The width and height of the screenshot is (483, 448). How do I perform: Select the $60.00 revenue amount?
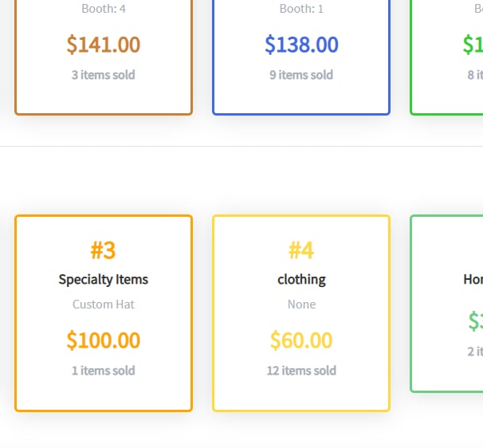click(301, 340)
